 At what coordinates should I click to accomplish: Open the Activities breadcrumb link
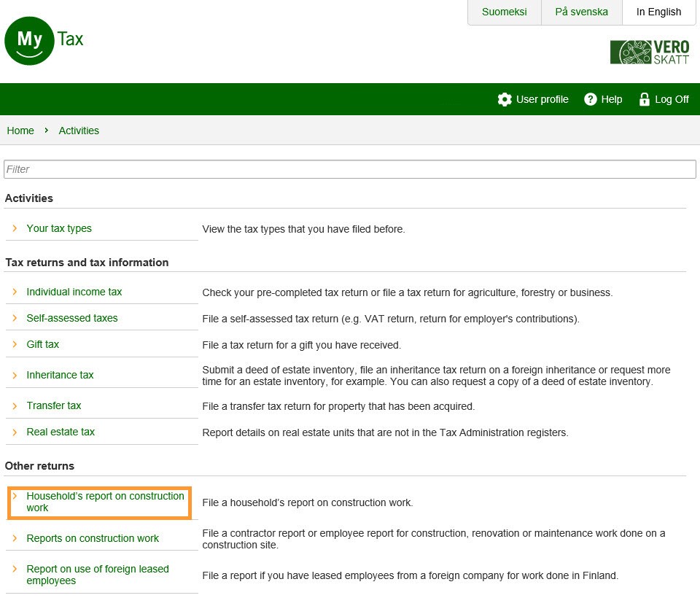(79, 131)
